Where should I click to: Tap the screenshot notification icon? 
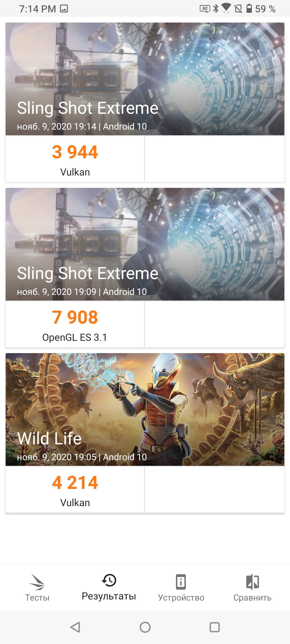(64, 9)
